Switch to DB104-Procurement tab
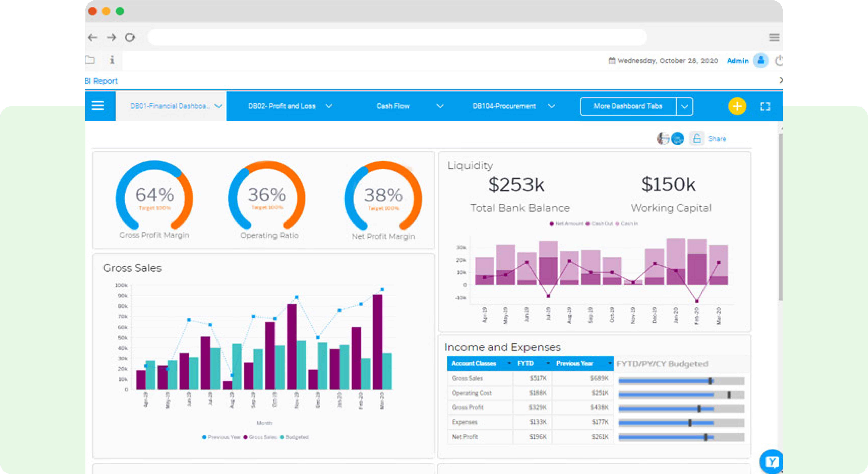 pos(504,106)
